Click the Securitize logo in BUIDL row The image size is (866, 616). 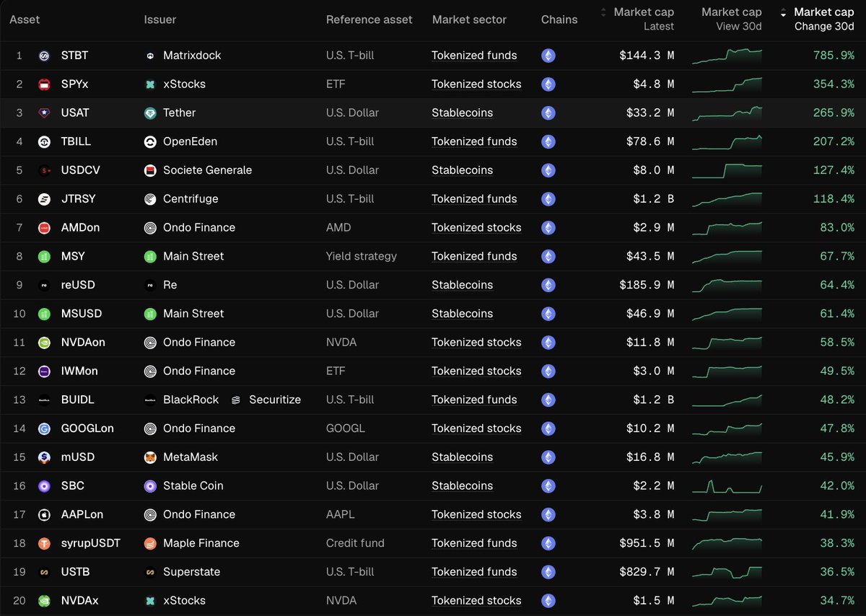[x=235, y=400]
